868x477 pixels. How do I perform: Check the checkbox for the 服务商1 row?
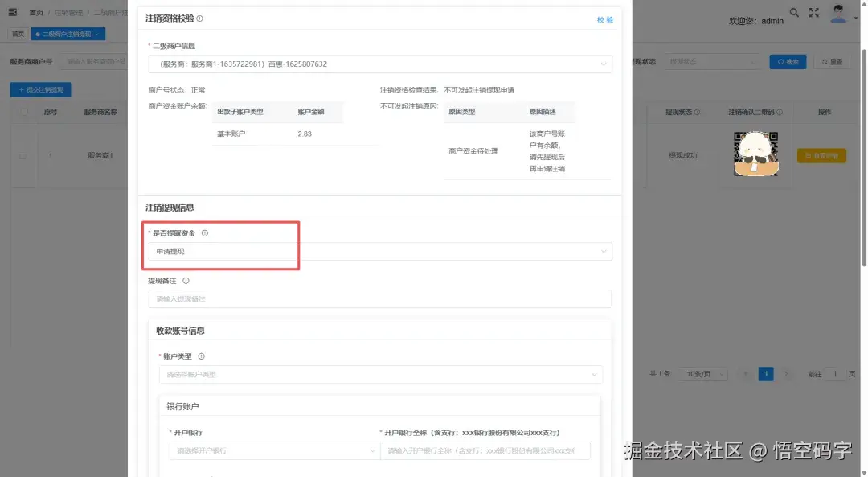coord(23,157)
